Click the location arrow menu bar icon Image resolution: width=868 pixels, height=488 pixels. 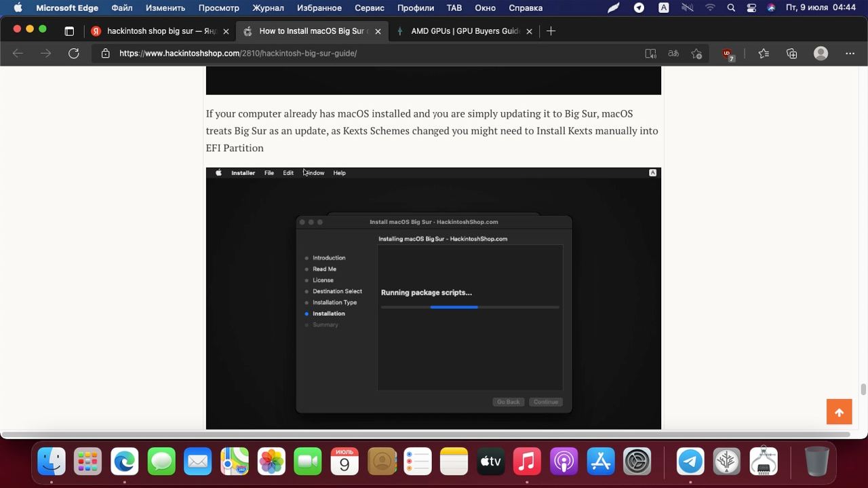coord(639,7)
